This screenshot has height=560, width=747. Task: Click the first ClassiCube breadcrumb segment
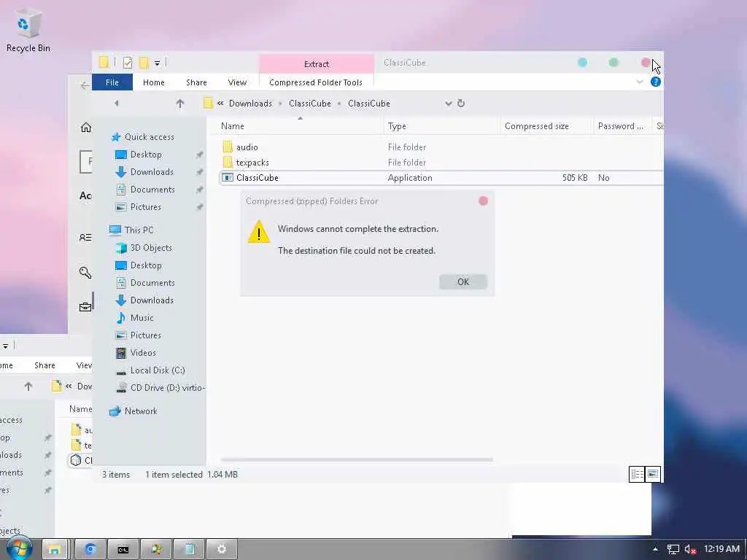pos(309,104)
